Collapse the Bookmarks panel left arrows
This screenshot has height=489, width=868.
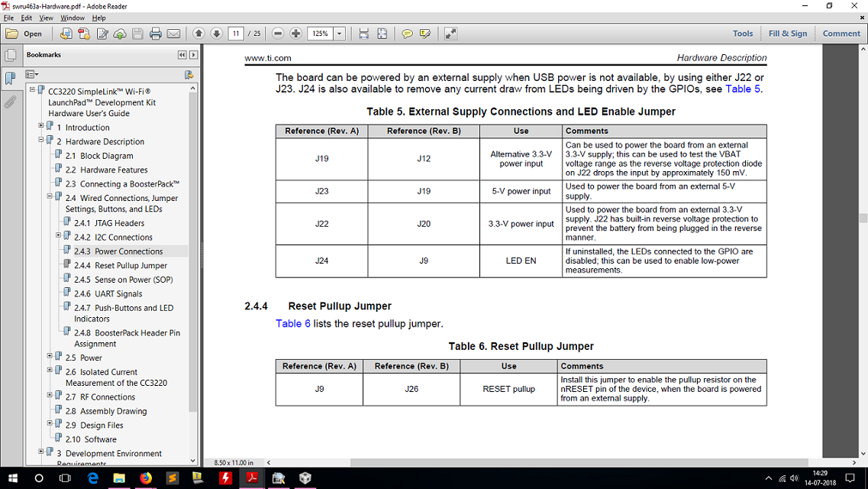click(182, 55)
